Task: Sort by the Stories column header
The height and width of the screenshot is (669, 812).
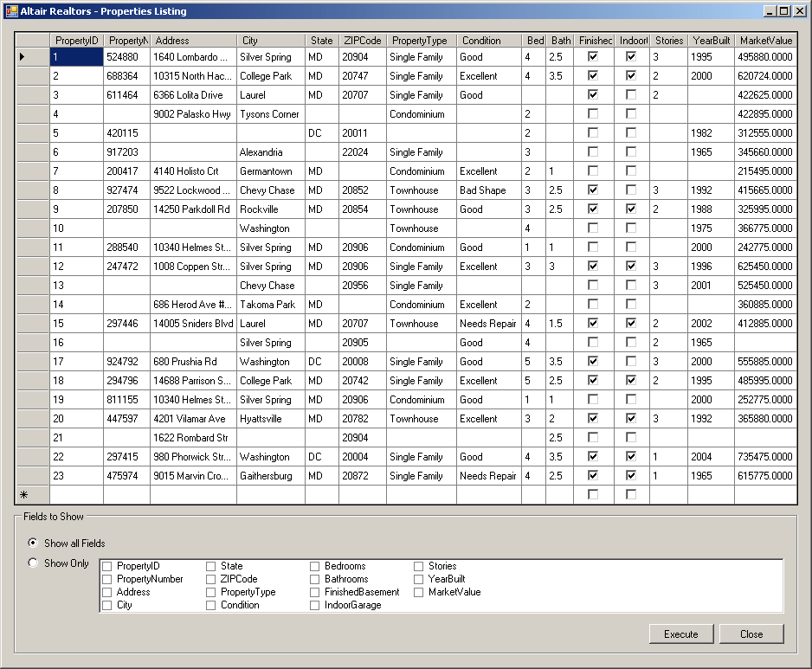Action: [669, 41]
